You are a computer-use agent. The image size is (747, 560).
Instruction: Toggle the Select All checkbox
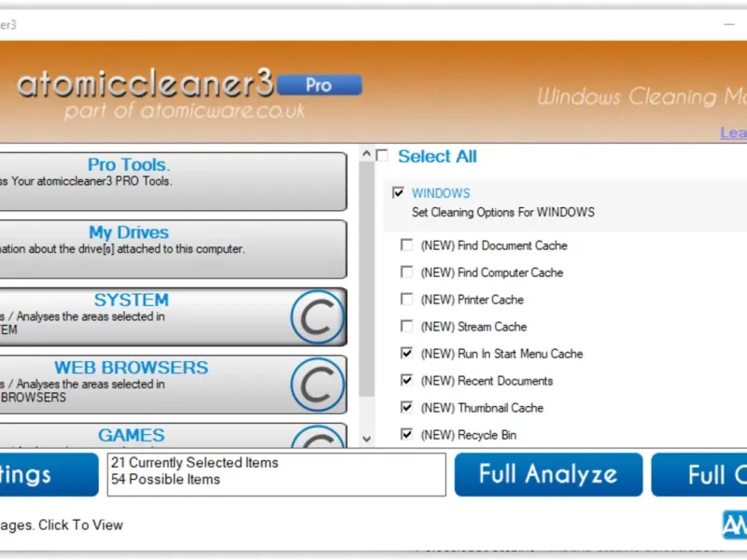tap(382, 156)
